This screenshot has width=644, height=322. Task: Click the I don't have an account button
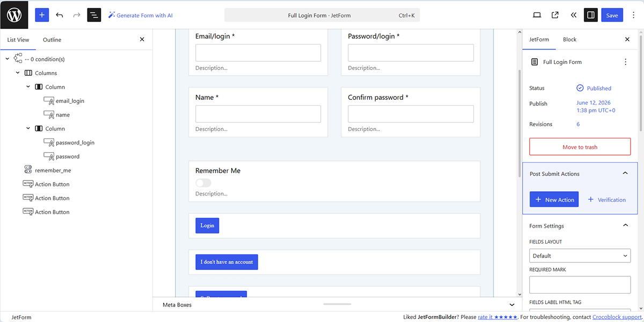(x=226, y=262)
